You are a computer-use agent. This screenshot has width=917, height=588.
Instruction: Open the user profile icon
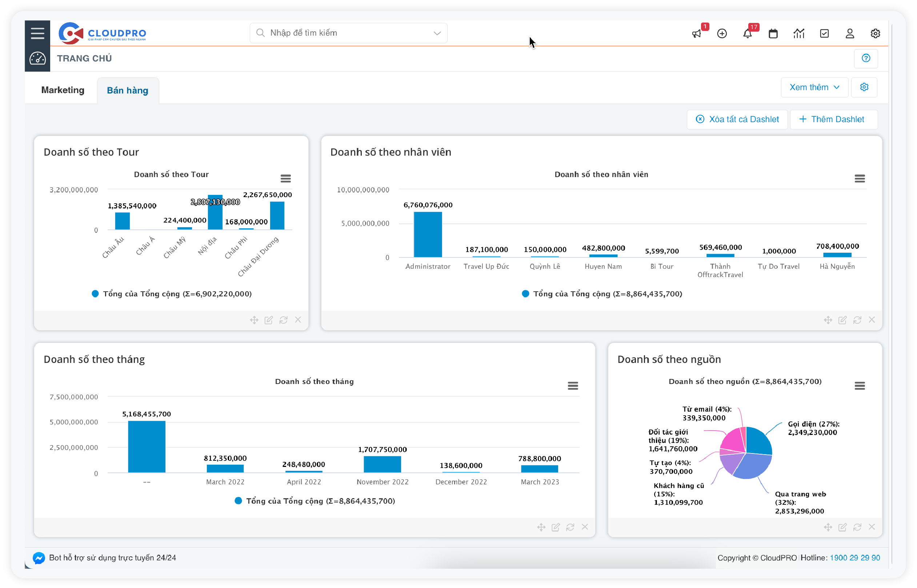pyautogui.click(x=850, y=33)
